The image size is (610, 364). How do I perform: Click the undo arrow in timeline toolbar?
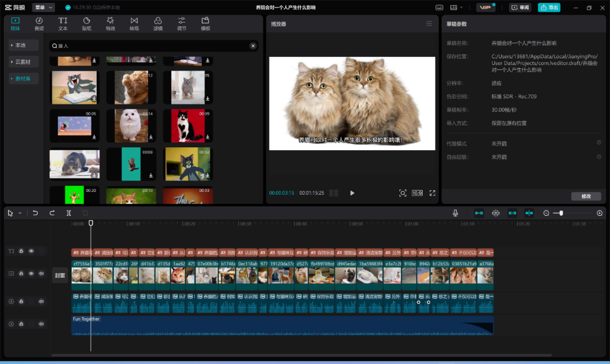click(36, 213)
